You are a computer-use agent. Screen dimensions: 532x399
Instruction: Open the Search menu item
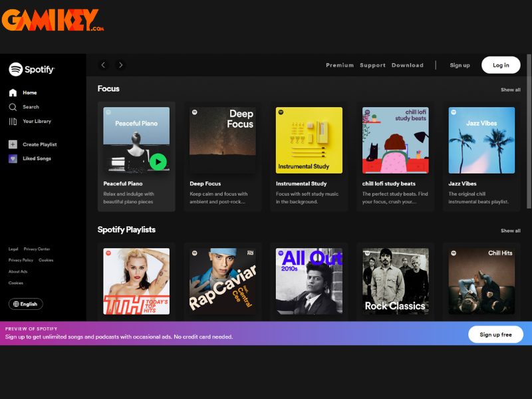31,107
